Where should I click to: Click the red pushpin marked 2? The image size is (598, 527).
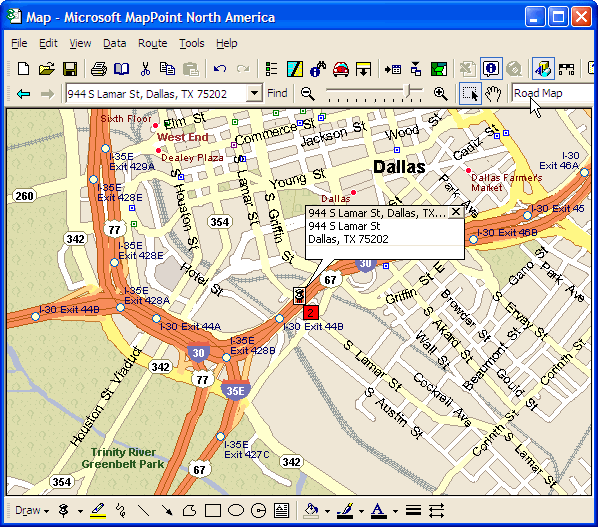[x=311, y=313]
